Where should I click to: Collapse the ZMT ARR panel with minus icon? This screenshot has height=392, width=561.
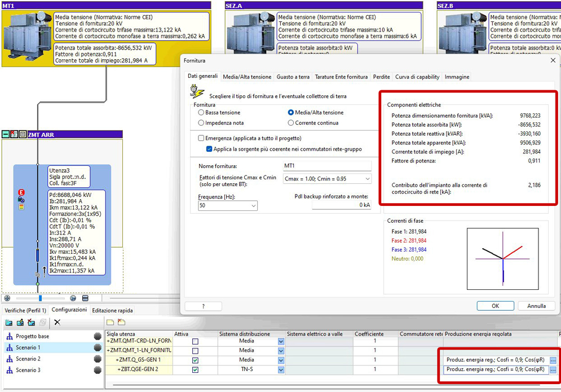pos(6,134)
